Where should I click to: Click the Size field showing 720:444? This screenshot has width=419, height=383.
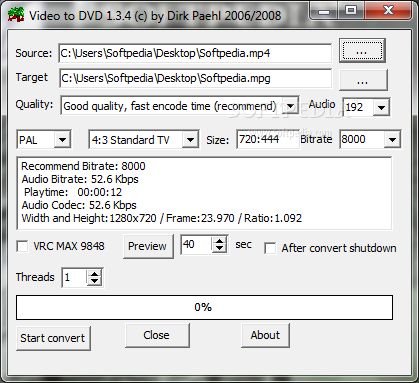coord(268,139)
